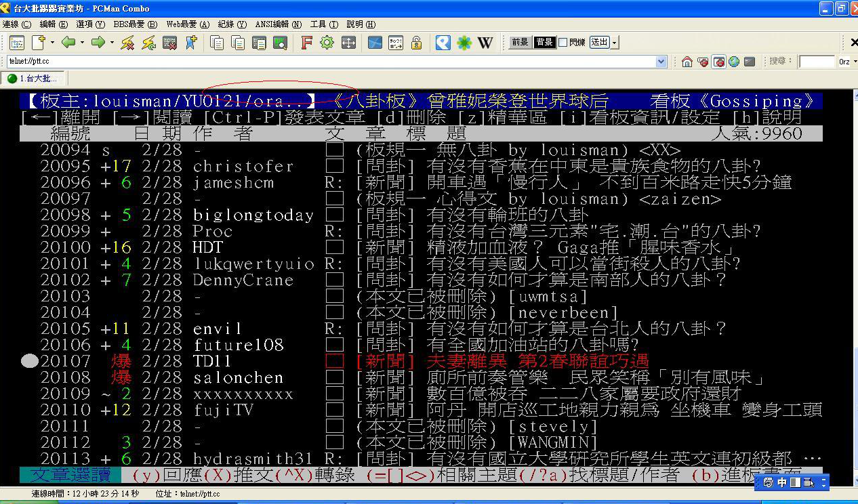Open the 連線 (C) menu

16,24
